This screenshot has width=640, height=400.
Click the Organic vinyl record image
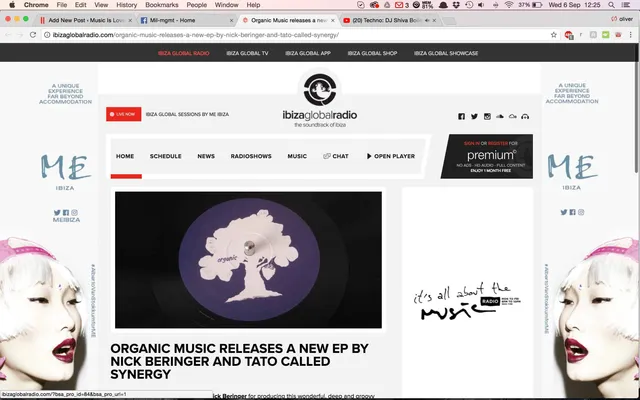[x=248, y=260]
